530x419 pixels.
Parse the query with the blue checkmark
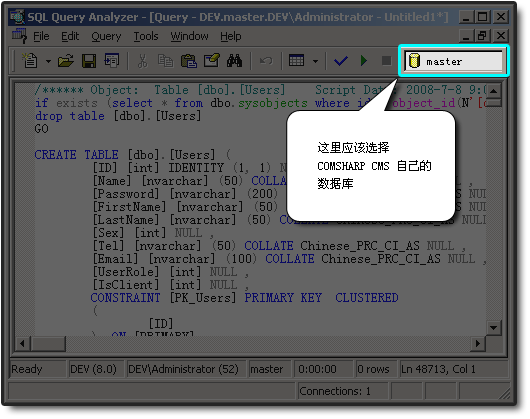[x=341, y=61]
